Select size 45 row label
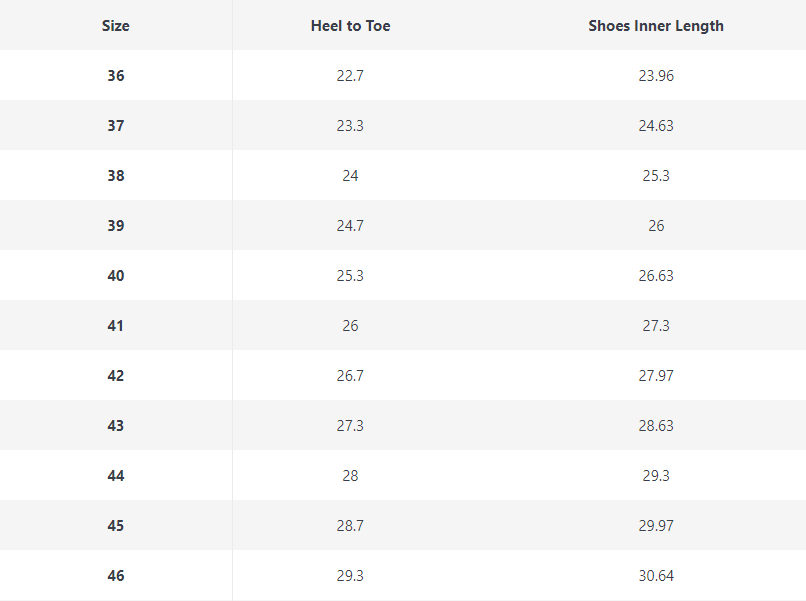806x601 pixels. tap(116, 526)
